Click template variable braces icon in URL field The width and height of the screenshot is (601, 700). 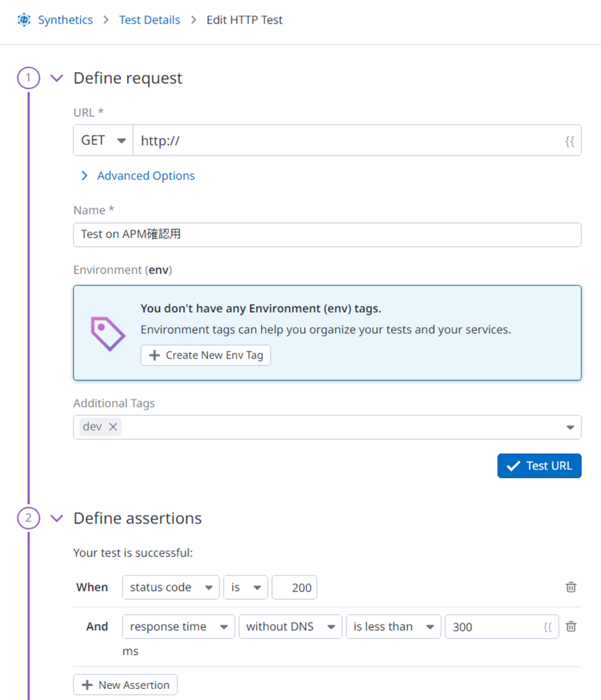[x=570, y=141]
